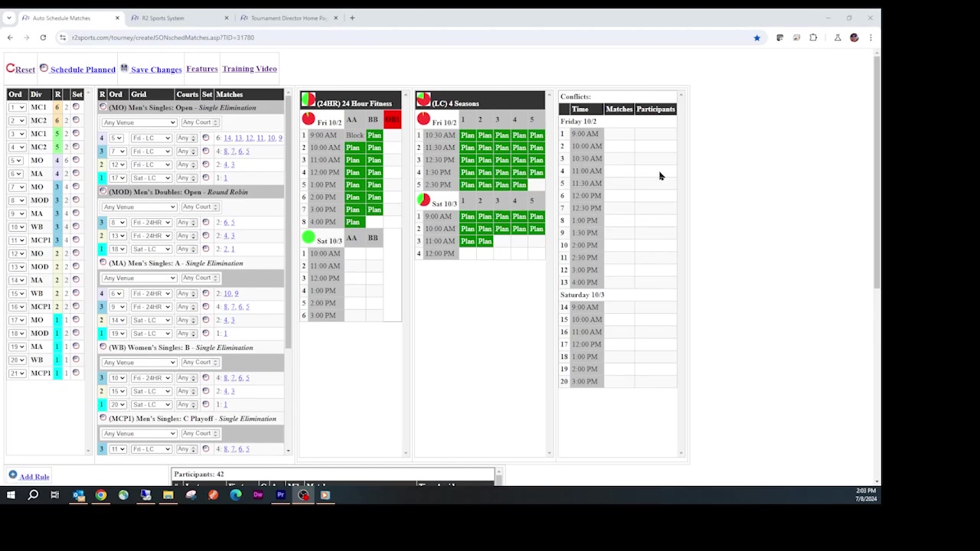The image size is (980, 551).
Task: Bookmark page with the star icon
Action: (757, 37)
